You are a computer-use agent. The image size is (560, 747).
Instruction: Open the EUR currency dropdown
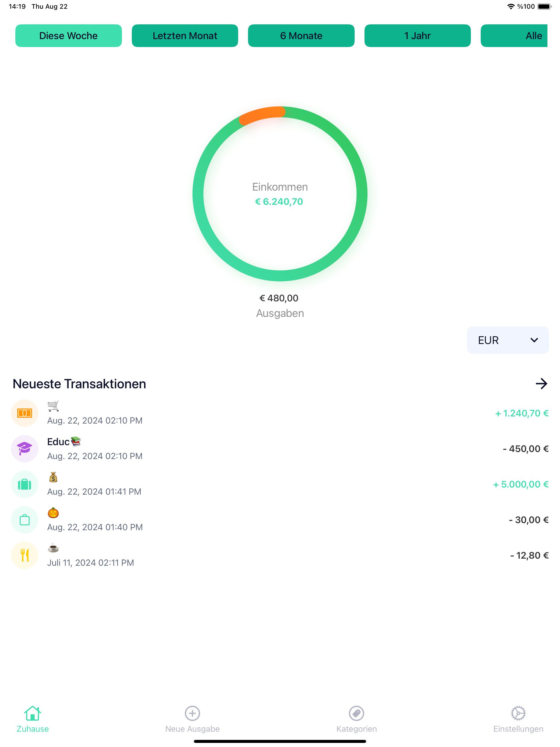507,340
